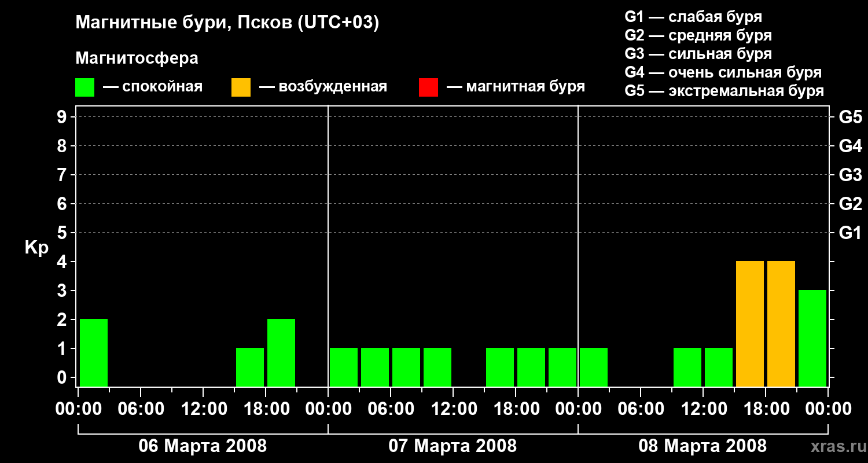Click the date label "06 Марта 2008"

(203, 446)
